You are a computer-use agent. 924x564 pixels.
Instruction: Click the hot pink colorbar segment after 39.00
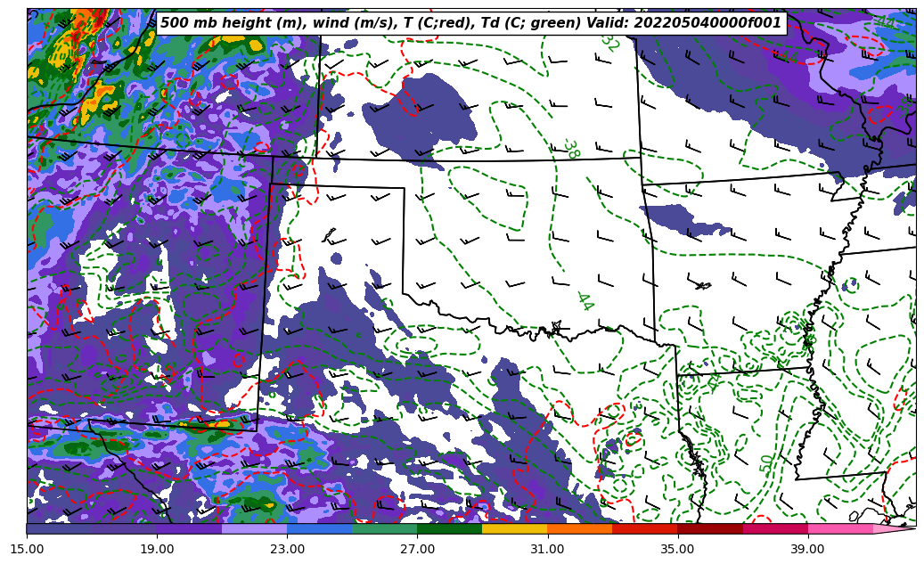coord(840,528)
